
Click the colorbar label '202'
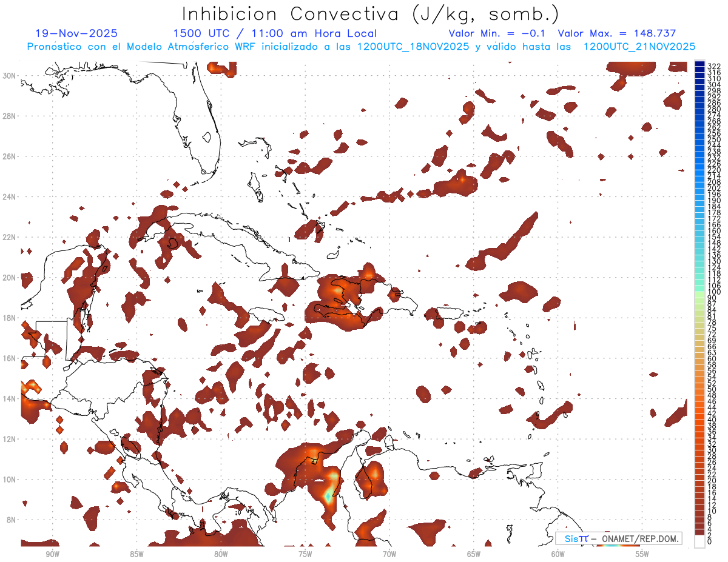point(713,189)
